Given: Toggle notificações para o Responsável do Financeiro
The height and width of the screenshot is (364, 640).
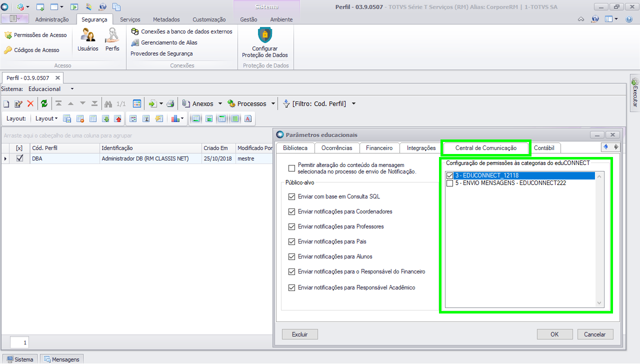Looking at the screenshot, I should coord(292,271).
